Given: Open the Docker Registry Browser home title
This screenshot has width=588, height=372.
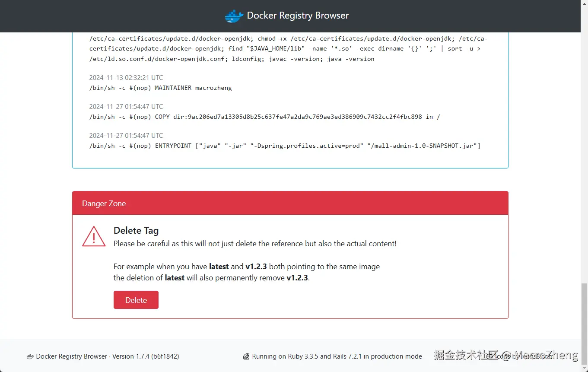Looking at the screenshot, I should [x=298, y=16].
